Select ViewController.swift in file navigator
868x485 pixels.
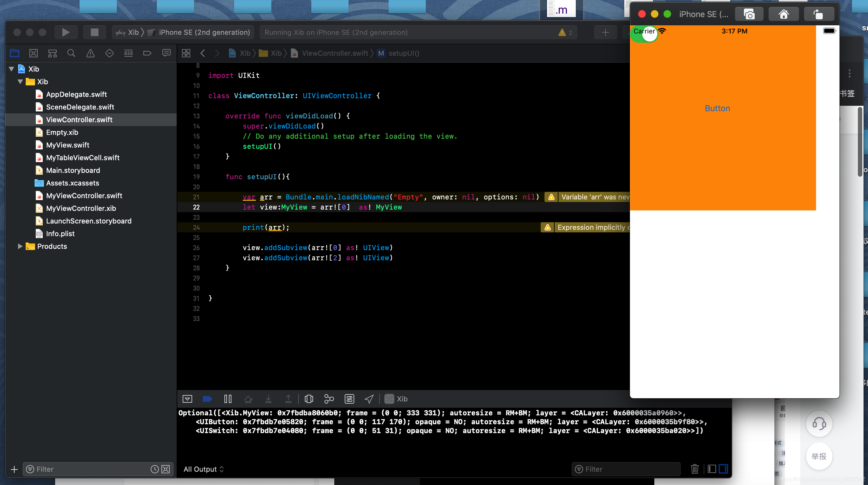click(79, 119)
